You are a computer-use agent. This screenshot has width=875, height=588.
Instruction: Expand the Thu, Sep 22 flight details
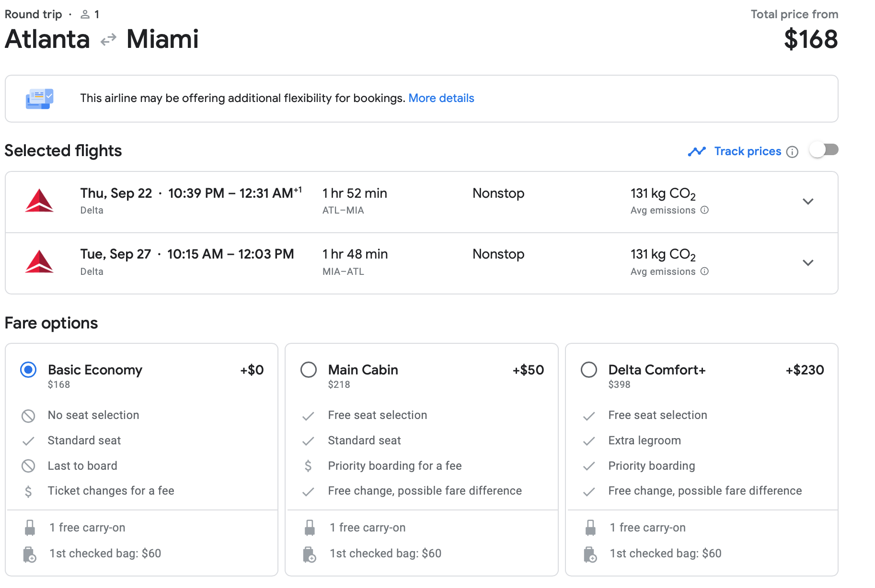(x=808, y=202)
